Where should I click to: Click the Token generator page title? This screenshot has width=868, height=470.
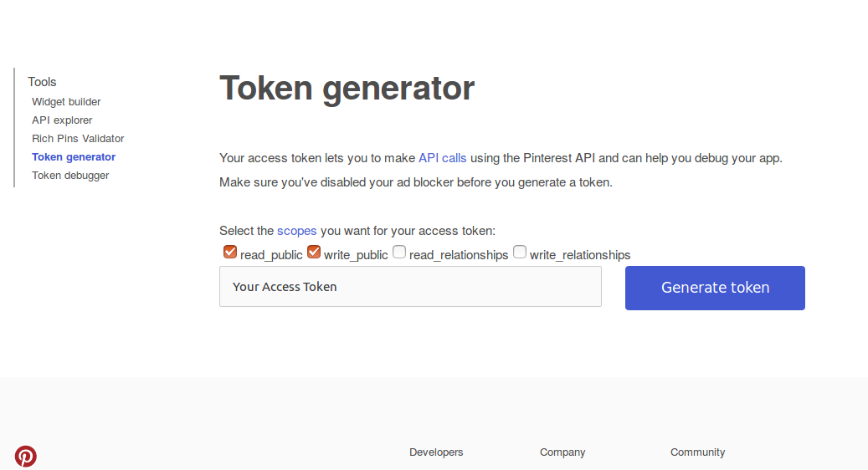(347, 88)
